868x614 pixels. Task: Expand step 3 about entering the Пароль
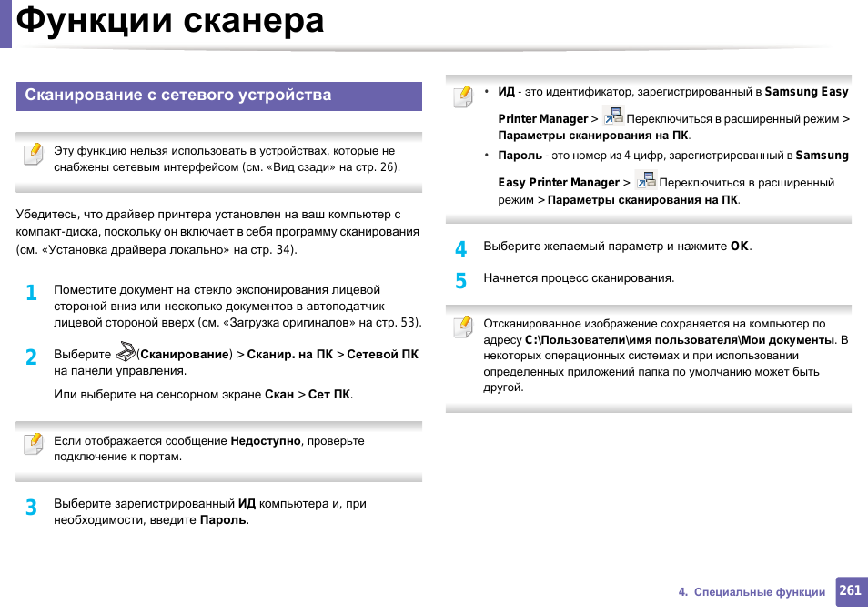(30, 507)
